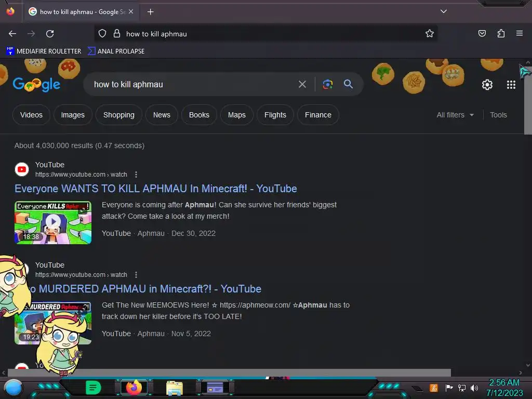Image resolution: width=532 pixels, height=399 pixels.
Task: Click 'YouTube · Aphmau · Nov 5, 2022' line
Action: click(x=156, y=334)
